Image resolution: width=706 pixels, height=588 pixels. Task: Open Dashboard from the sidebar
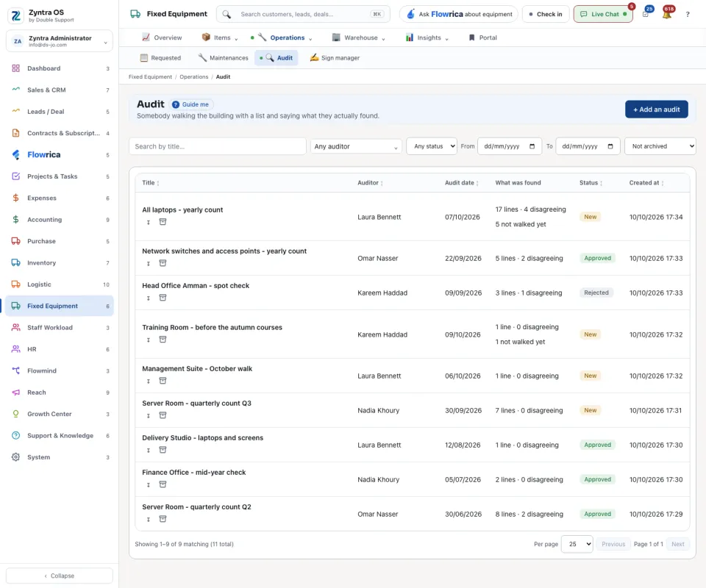[x=60, y=68]
